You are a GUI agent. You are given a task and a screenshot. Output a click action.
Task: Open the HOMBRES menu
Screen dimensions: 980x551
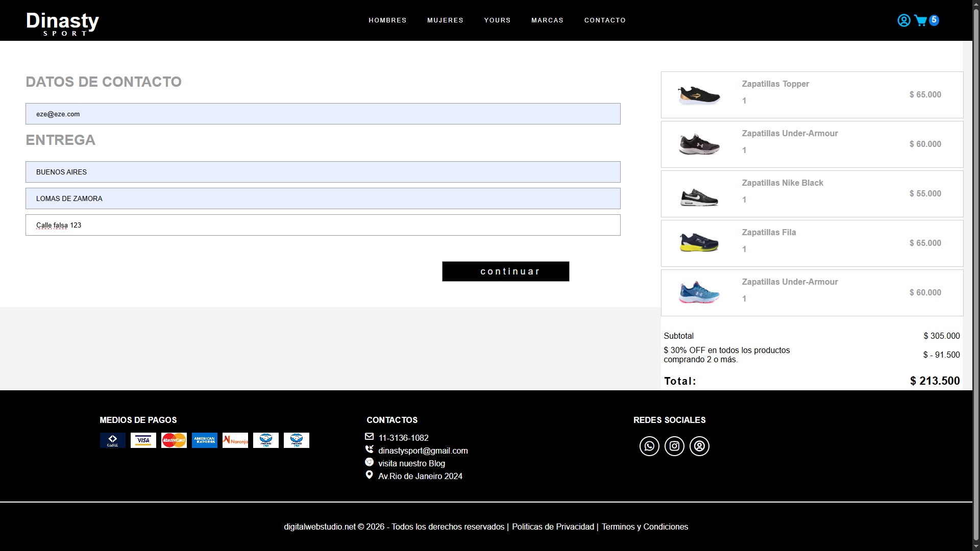tap(387, 20)
